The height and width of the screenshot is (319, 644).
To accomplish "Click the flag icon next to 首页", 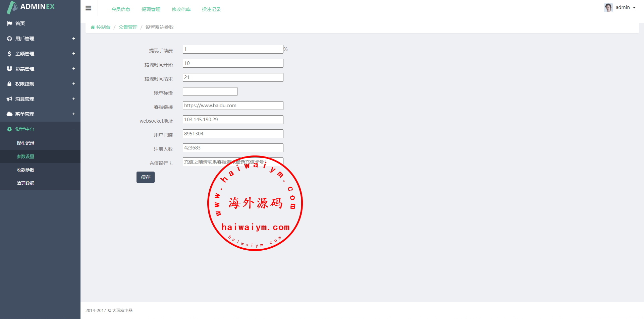I will click(9, 23).
